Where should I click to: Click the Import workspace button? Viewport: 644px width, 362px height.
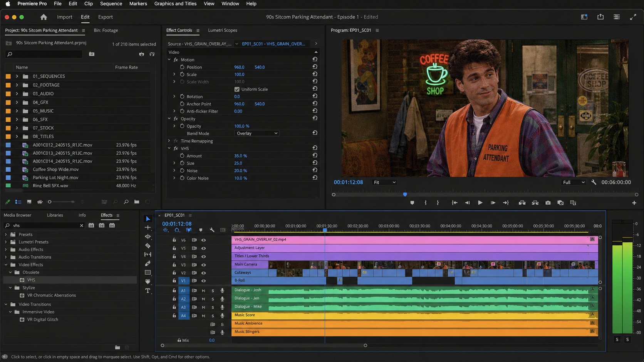coord(65,17)
